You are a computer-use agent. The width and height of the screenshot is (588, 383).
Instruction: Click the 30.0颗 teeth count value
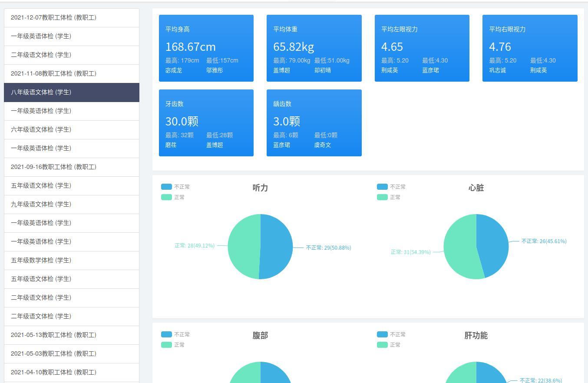tap(182, 121)
